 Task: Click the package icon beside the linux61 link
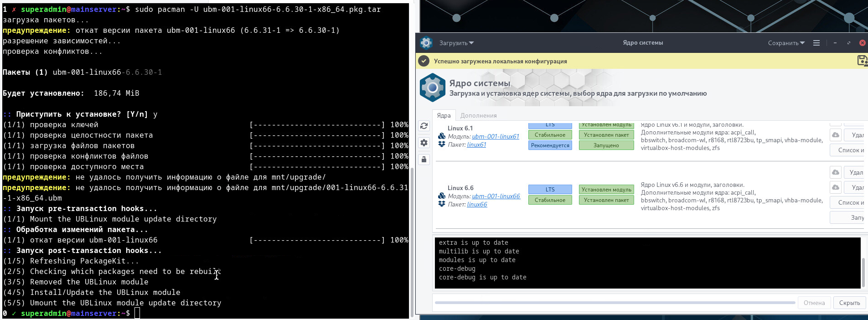tap(442, 144)
